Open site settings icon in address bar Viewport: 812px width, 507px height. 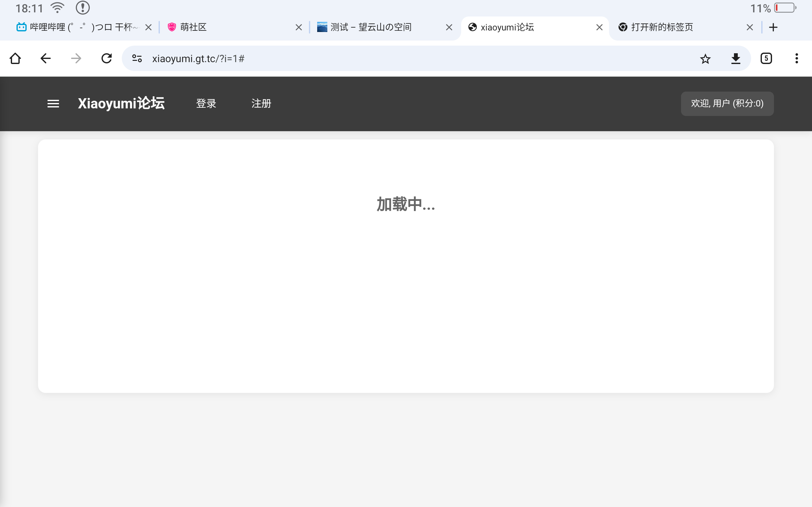[137, 59]
